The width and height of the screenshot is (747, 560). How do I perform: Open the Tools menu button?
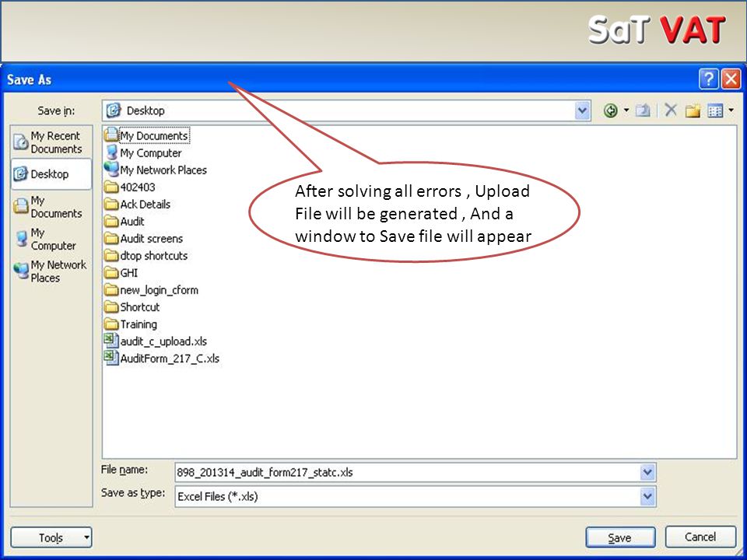(x=51, y=537)
